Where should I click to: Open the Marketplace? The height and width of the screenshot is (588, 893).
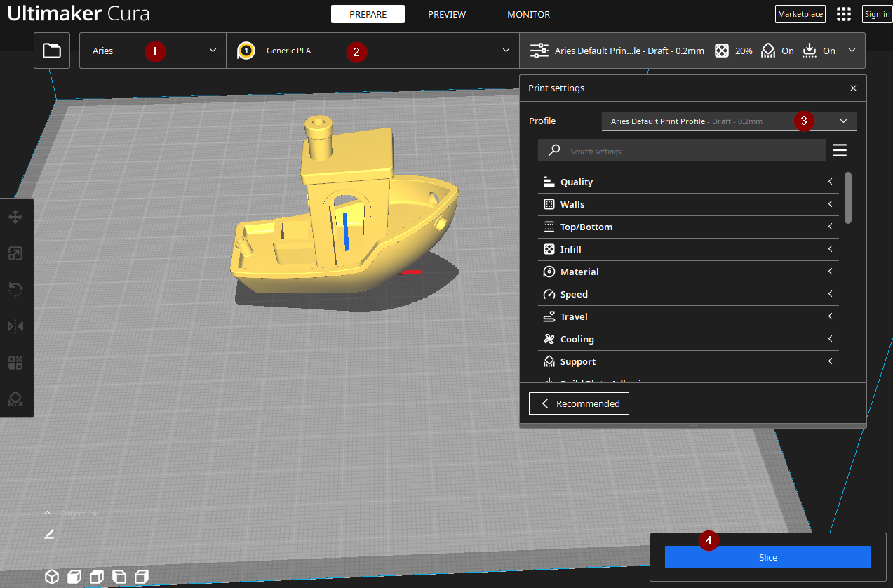pos(800,14)
